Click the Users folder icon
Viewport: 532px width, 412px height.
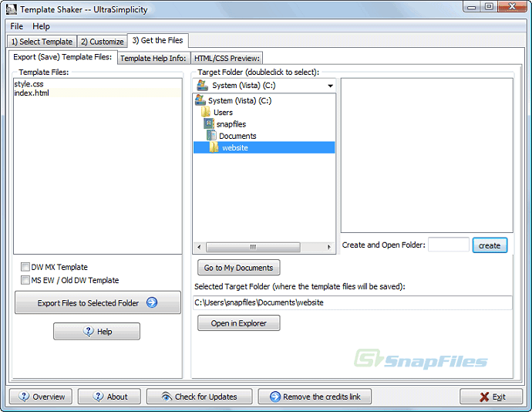[x=206, y=112]
